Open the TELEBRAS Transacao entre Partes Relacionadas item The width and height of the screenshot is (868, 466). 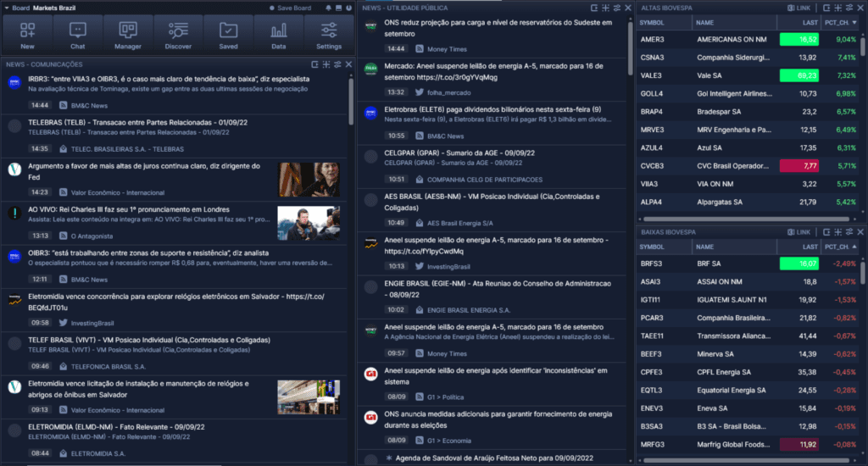point(138,122)
